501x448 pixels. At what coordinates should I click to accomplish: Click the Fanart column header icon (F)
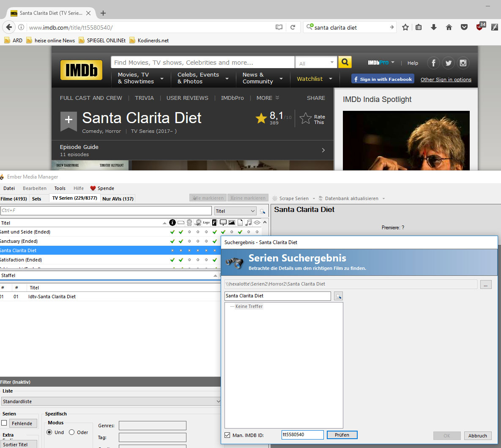pos(214,223)
